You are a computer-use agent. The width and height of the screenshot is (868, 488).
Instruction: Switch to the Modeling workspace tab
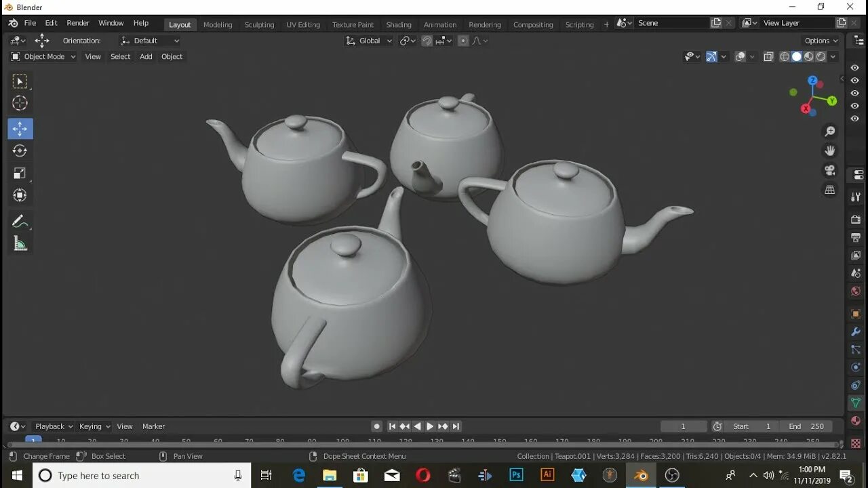pyautogui.click(x=218, y=24)
